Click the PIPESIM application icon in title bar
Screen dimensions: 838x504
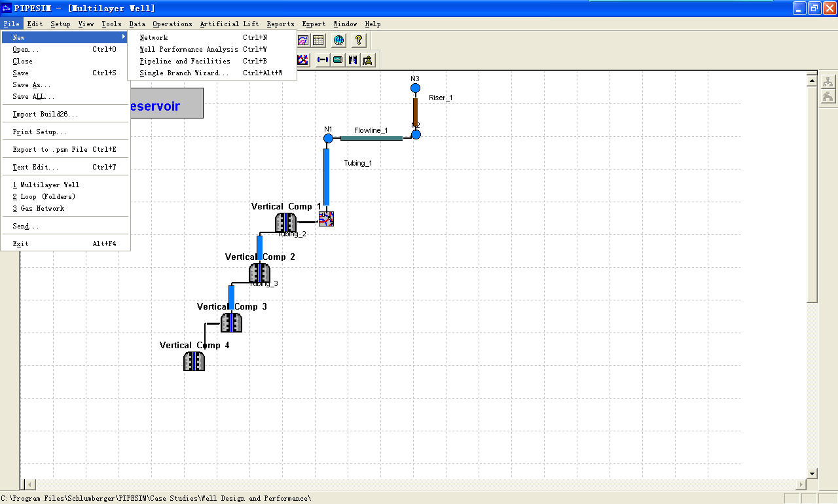tap(7, 8)
